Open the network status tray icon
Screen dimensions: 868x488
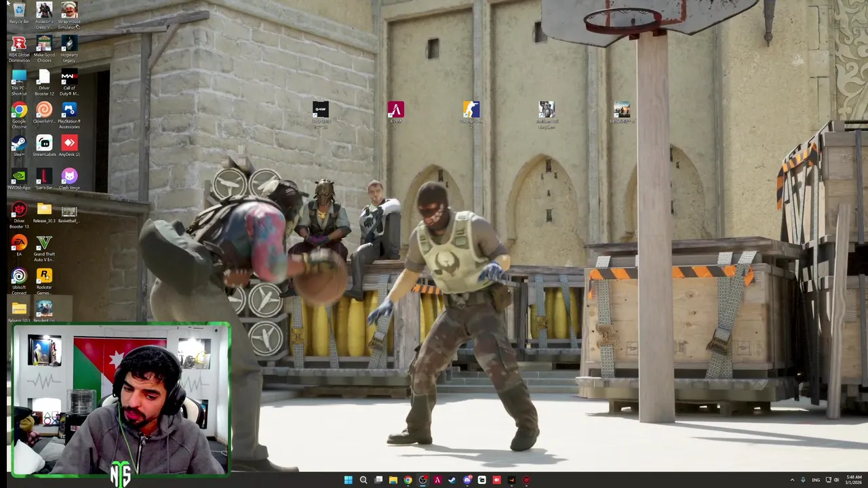[x=829, y=480]
